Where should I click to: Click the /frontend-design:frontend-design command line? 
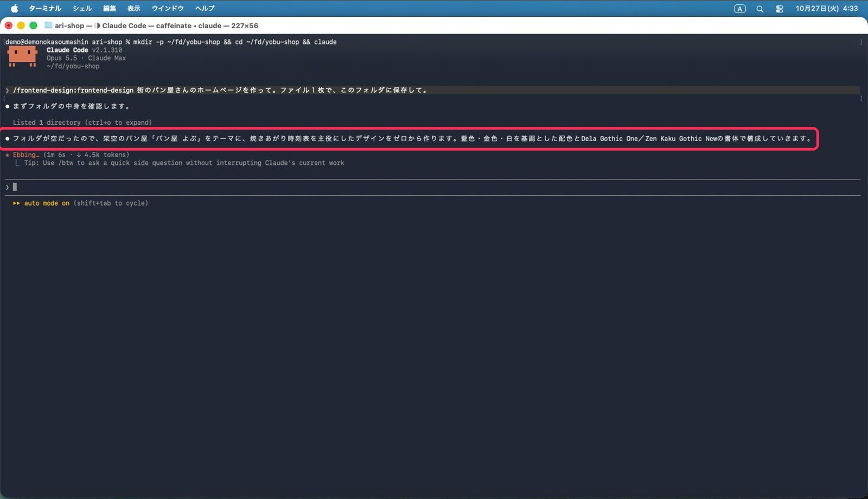[432, 90]
